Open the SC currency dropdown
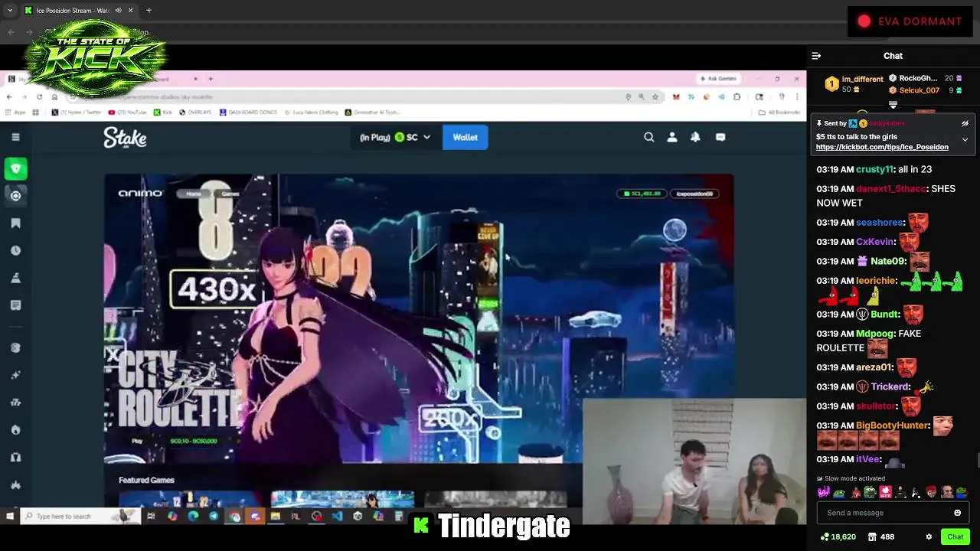The width and height of the screenshot is (980, 551). click(396, 138)
